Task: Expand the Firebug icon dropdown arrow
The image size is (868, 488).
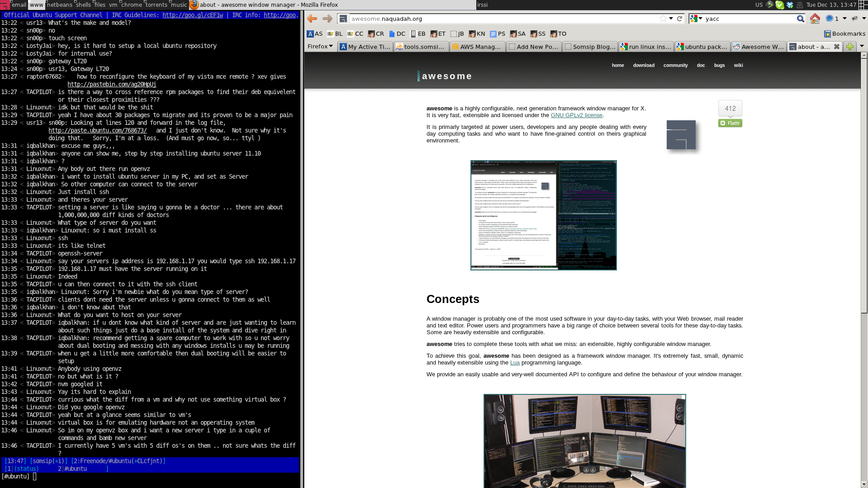Action: (863, 19)
